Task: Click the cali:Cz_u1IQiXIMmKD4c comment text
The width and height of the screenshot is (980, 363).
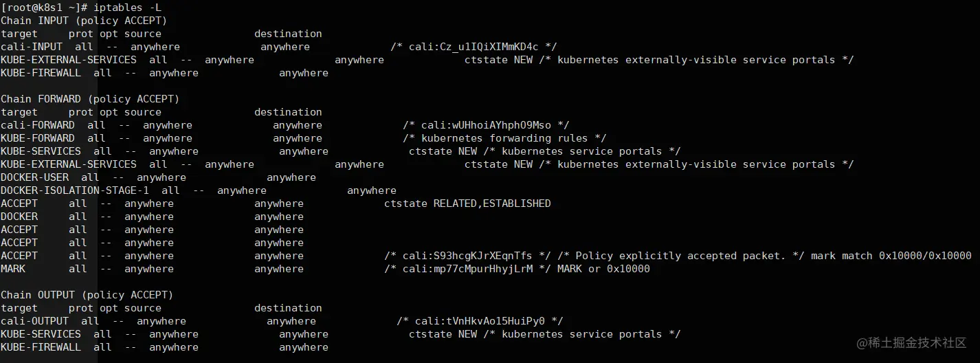Action: pyautogui.click(x=474, y=47)
